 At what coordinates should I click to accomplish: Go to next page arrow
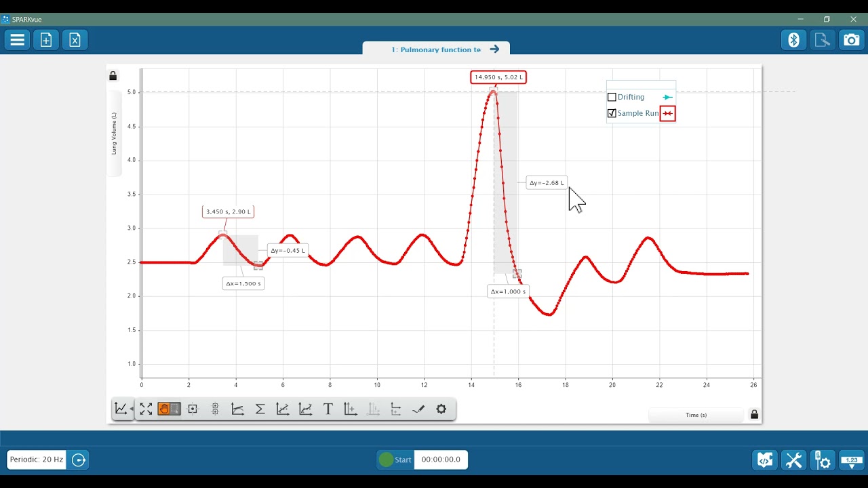[x=494, y=49]
